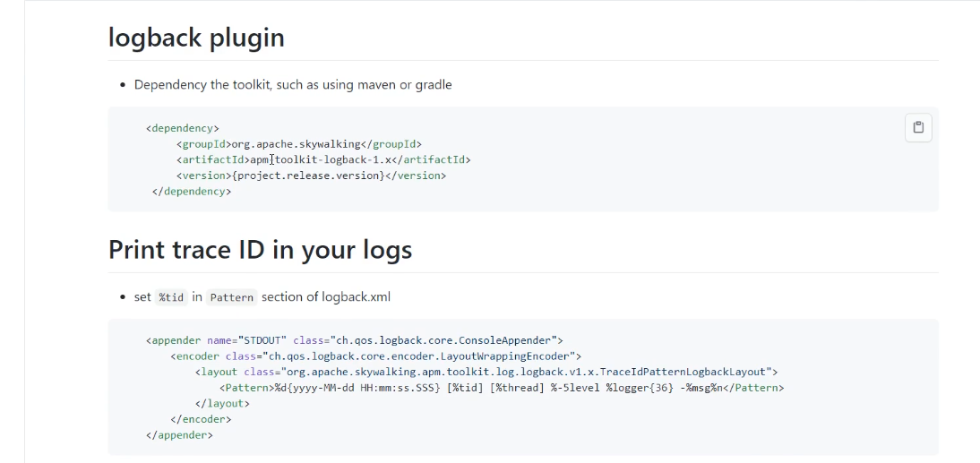Click the <Pattern> date format line

[501, 387]
